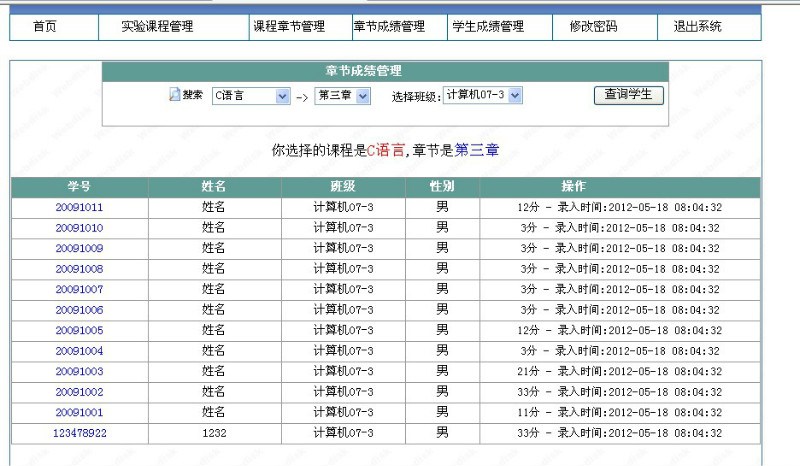Click the 33分 score entry for 20091002
Screen dimensions: 800x466
tap(528, 392)
